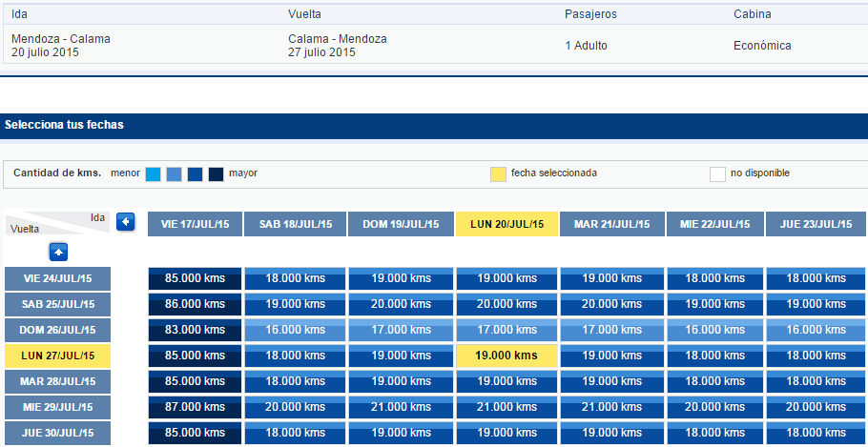The height and width of the screenshot is (447, 868).
Task: Click the Económica cabin text
Action: click(x=762, y=46)
